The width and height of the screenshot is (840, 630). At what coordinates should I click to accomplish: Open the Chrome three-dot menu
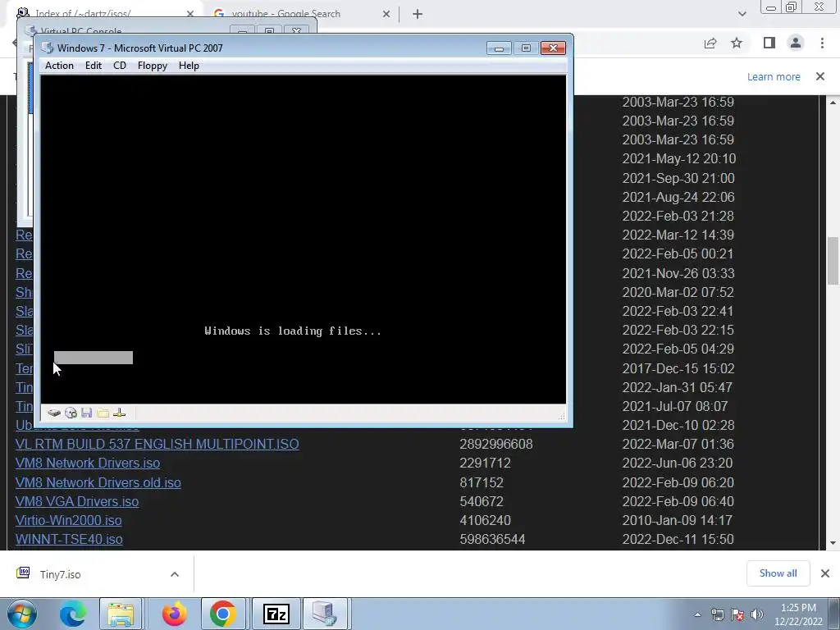(822, 43)
